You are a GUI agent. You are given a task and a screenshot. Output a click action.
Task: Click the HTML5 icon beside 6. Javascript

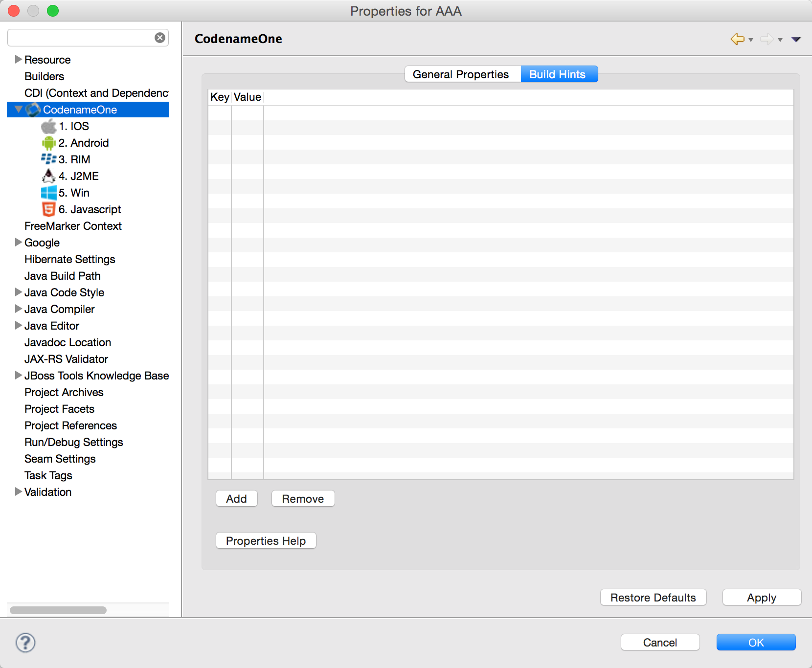pyautogui.click(x=48, y=209)
